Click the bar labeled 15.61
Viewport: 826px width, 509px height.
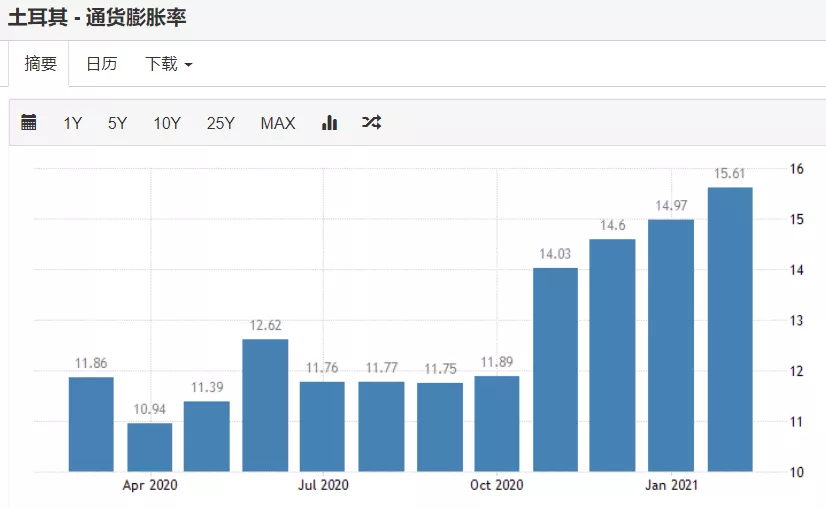[x=730, y=329]
